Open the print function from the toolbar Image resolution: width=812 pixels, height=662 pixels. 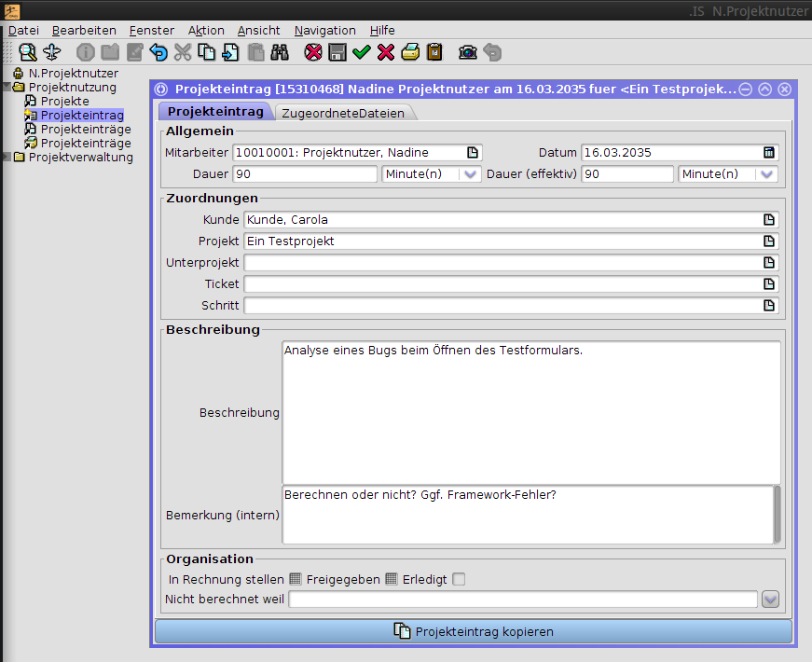[x=410, y=52]
